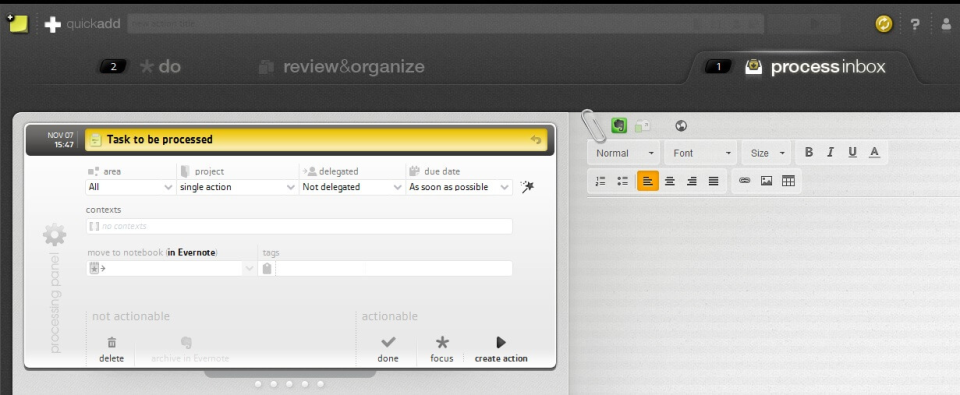
Task: Switch to the review&organize tab
Action: click(x=342, y=67)
